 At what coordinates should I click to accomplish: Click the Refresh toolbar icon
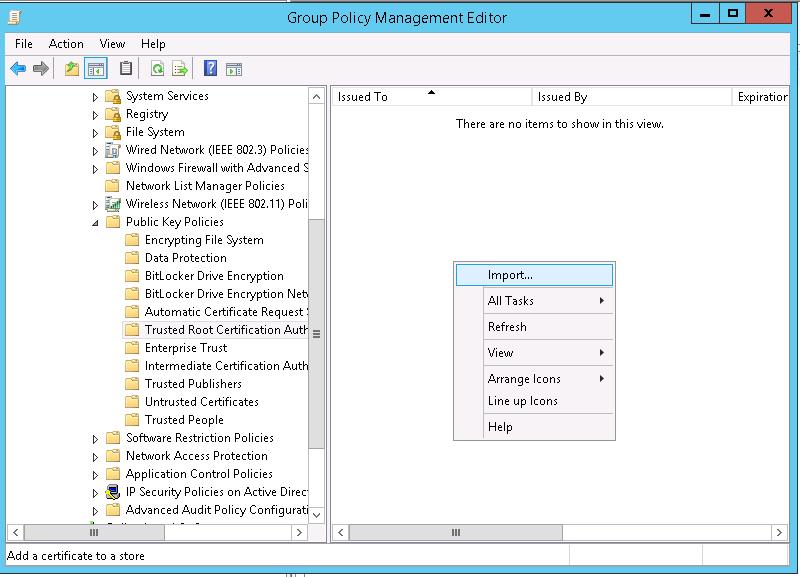click(x=158, y=68)
